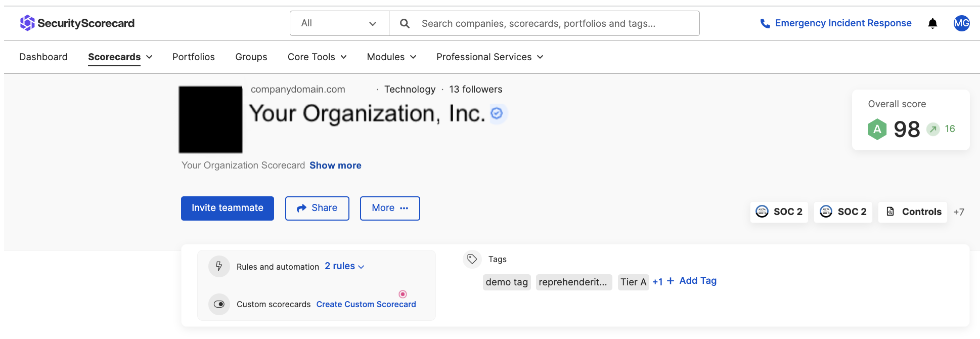Click the Share button label
Image resolution: width=980 pixels, height=339 pixels.
pos(324,208)
